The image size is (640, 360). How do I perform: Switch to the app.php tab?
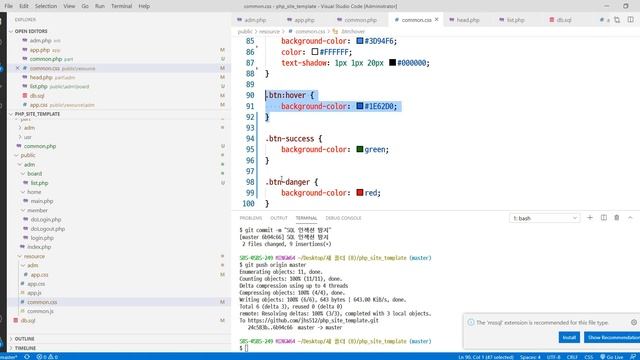304,20
